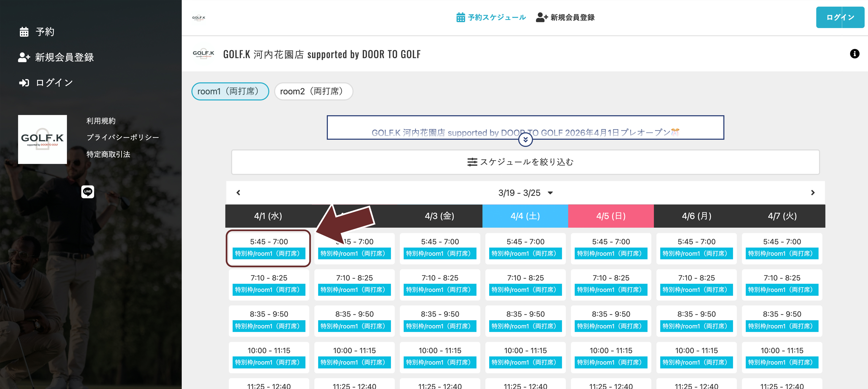868x389 pixels.
Task: Click the small GOLF.K logo in header
Action: pos(199,18)
